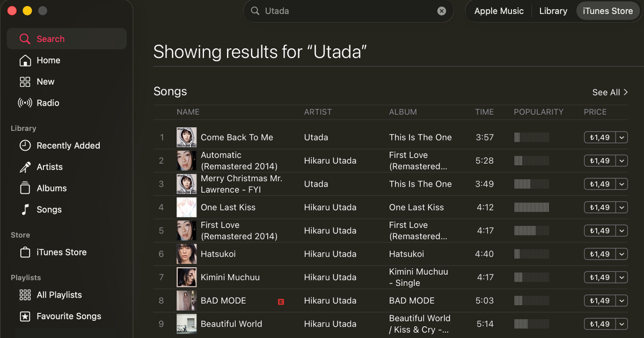Open Merry Christmas Mr. Lawrence artwork
The height and width of the screenshot is (338, 644).
(187, 184)
